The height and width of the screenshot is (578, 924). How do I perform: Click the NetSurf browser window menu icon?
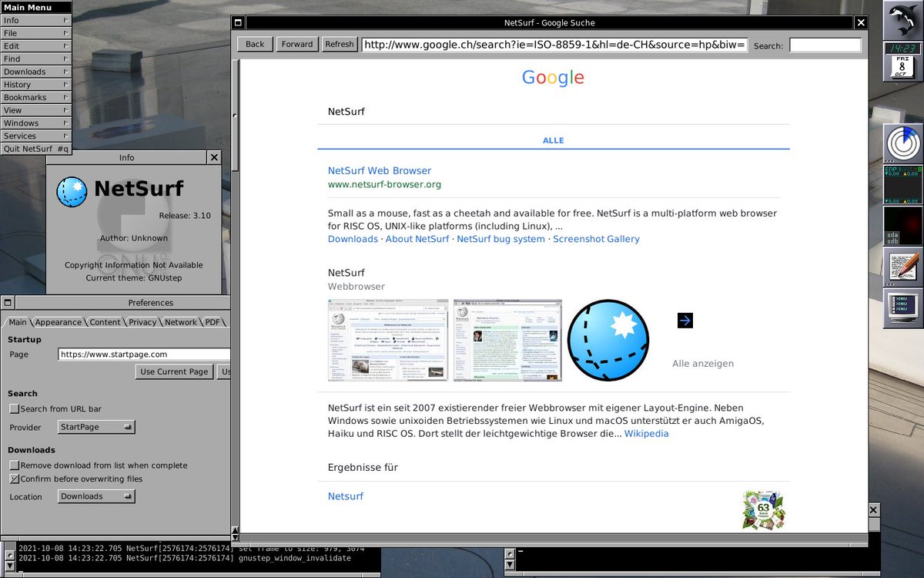[239, 23]
